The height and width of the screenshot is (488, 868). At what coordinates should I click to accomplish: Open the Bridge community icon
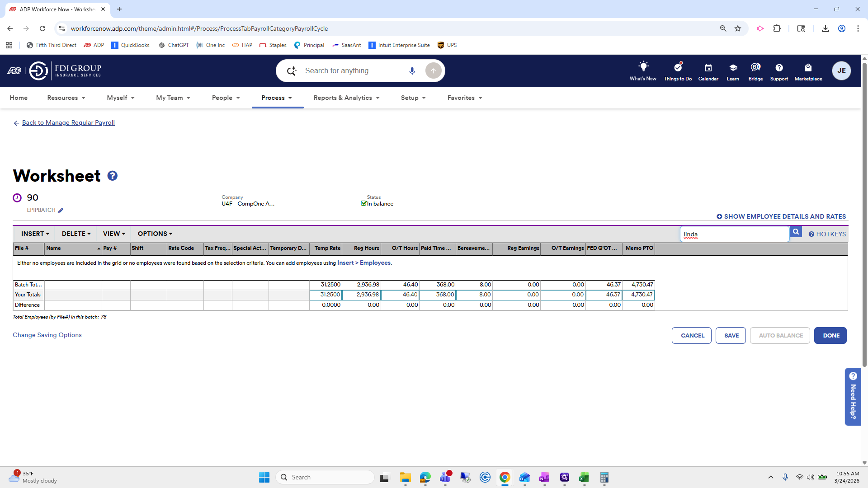755,68
